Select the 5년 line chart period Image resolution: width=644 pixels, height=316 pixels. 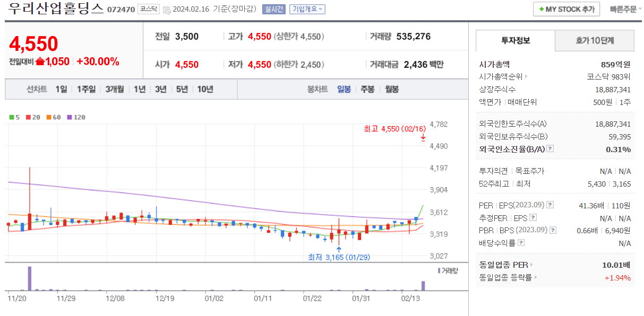click(x=182, y=89)
